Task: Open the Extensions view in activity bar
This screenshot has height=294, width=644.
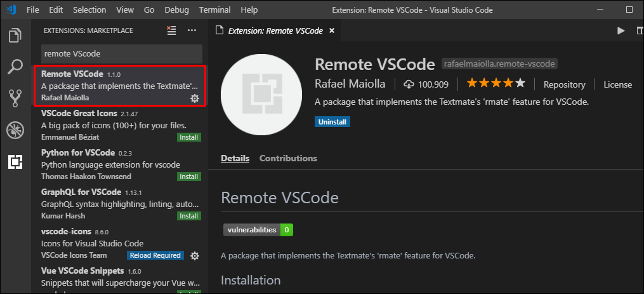Action: pyautogui.click(x=15, y=163)
